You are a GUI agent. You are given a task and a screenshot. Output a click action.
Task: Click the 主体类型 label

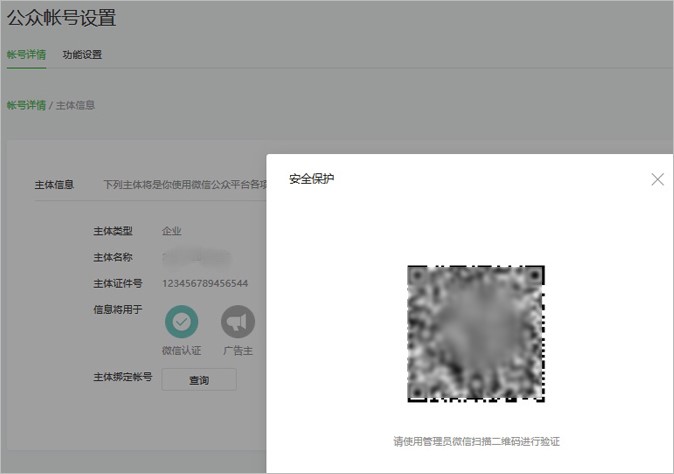(x=113, y=231)
